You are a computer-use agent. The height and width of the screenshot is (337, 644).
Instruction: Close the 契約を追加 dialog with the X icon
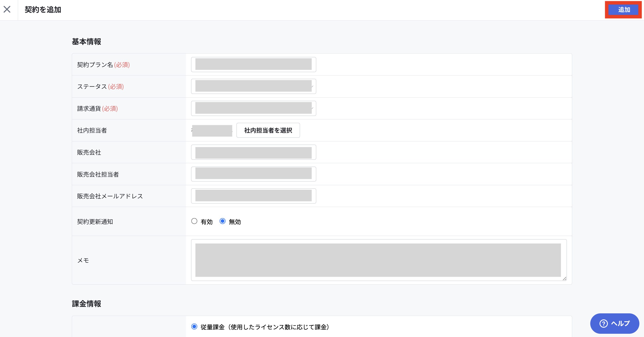(x=7, y=10)
